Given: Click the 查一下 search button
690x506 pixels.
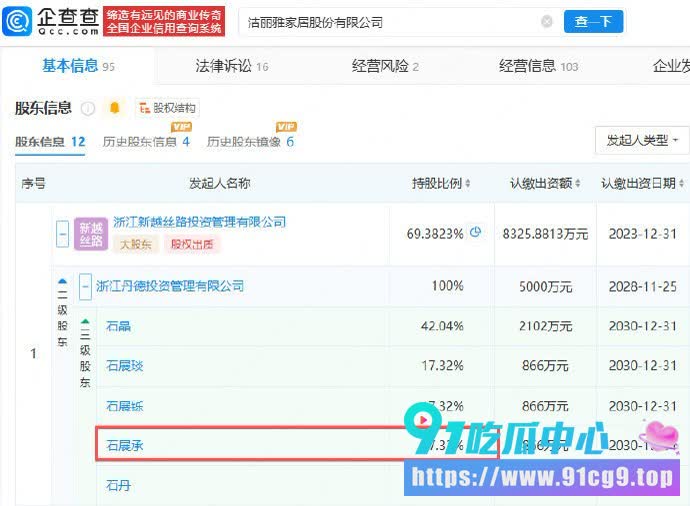Looking at the screenshot, I should tap(593, 21).
